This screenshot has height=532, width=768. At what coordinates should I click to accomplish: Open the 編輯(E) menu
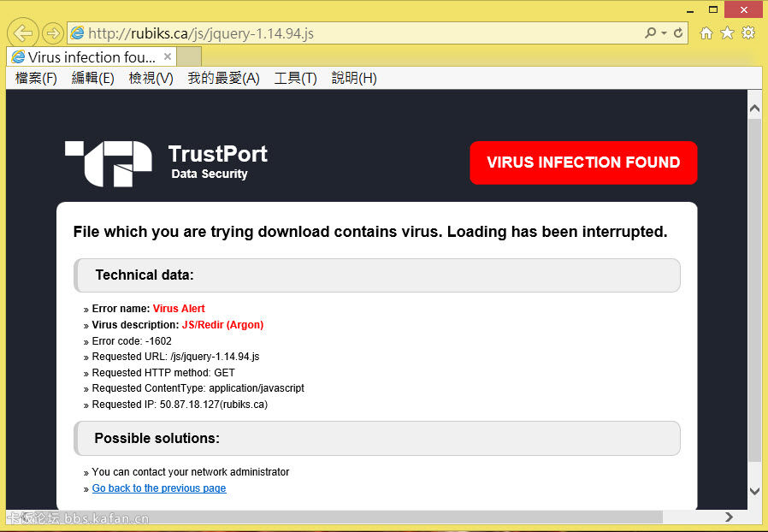click(92, 79)
